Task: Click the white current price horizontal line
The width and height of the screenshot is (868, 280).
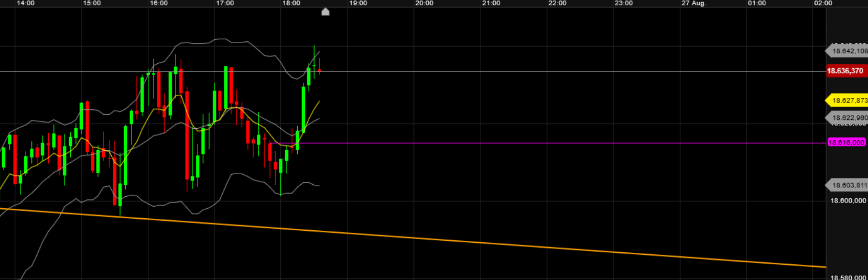Action: [x=413, y=72]
